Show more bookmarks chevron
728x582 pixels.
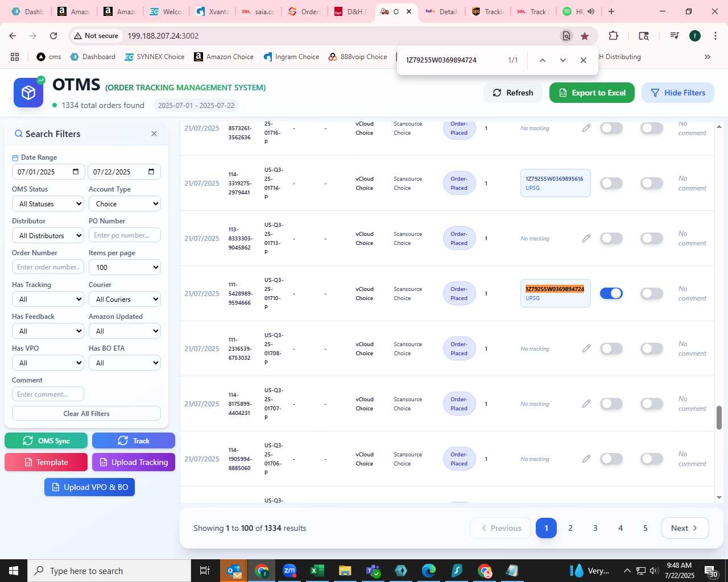708,57
